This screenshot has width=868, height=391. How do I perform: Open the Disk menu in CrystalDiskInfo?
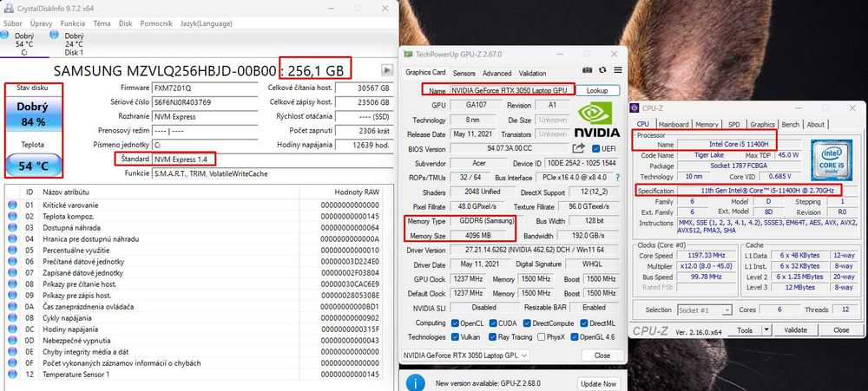(x=125, y=23)
